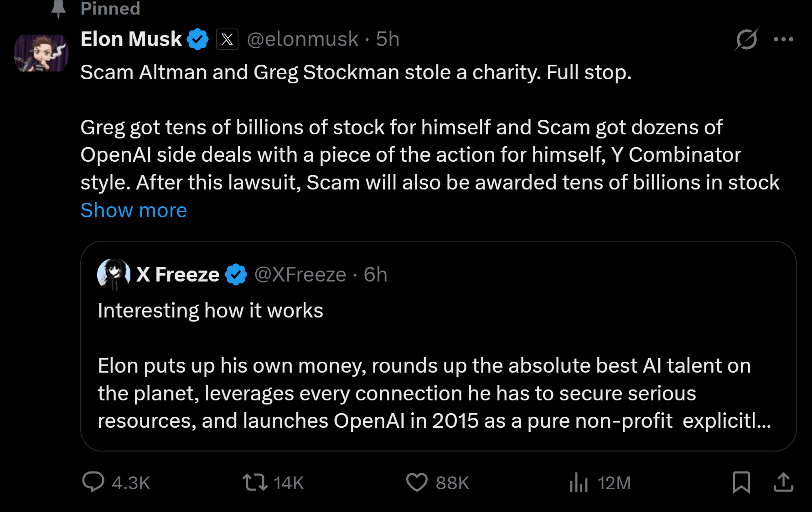The height and width of the screenshot is (512, 812).
Task: Click the pin icon beside Pinned
Action: point(58,8)
